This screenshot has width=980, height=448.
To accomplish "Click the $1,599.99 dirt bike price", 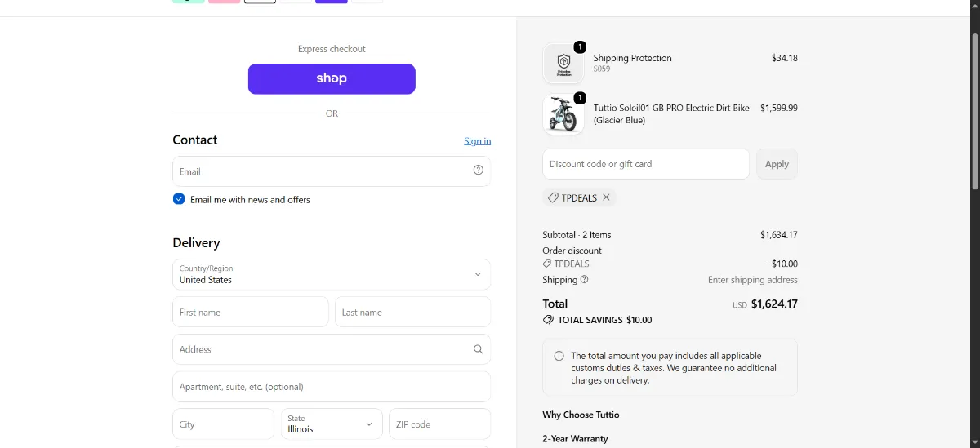I will (x=779, y=108).
